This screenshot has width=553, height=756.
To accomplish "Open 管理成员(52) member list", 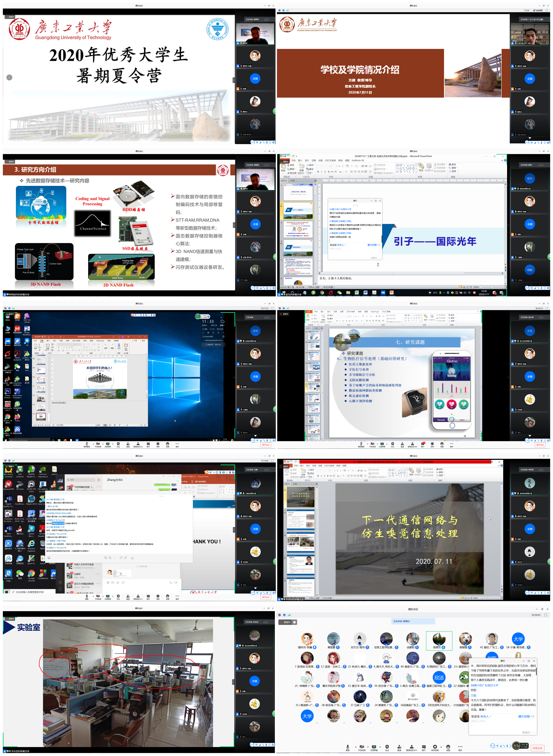I will pyautogui.click(x=138, y=445).
